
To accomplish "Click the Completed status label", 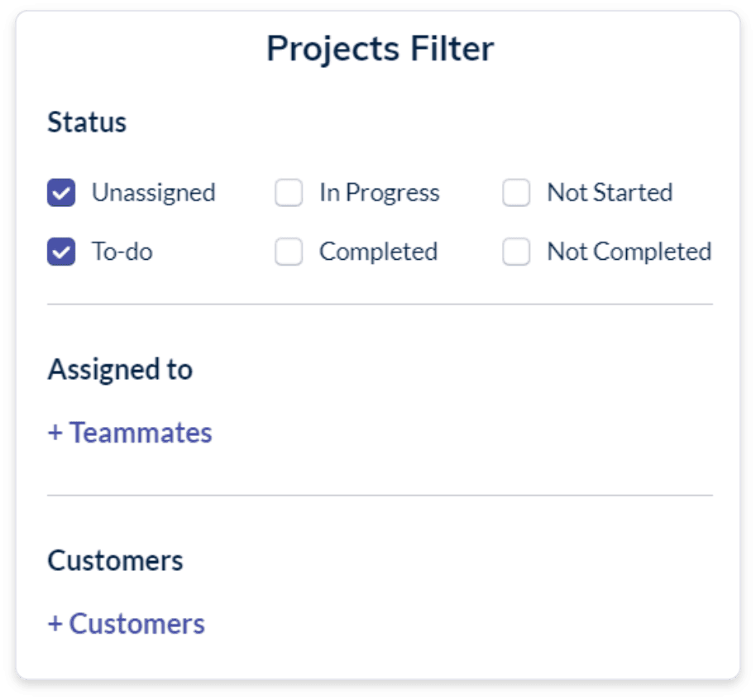I will (x=377, y=252).
